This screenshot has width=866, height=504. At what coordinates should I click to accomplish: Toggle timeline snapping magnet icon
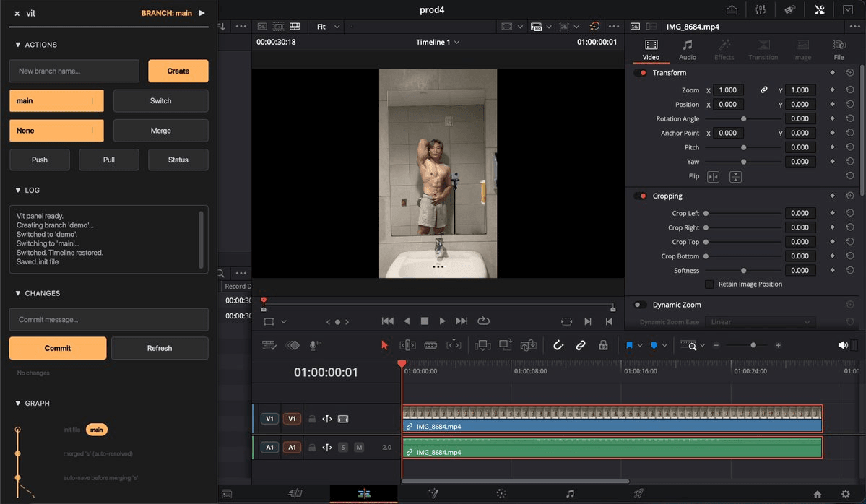[x=558, y=345]
